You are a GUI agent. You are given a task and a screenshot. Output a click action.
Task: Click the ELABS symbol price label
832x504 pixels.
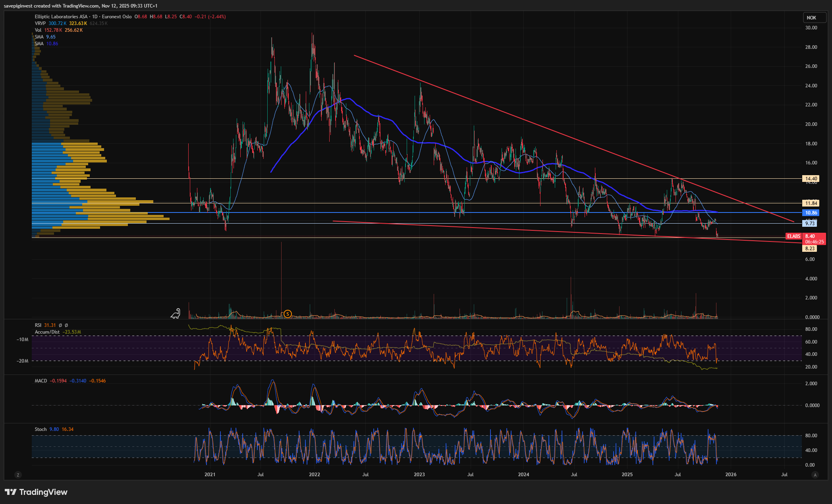[793, 236]
